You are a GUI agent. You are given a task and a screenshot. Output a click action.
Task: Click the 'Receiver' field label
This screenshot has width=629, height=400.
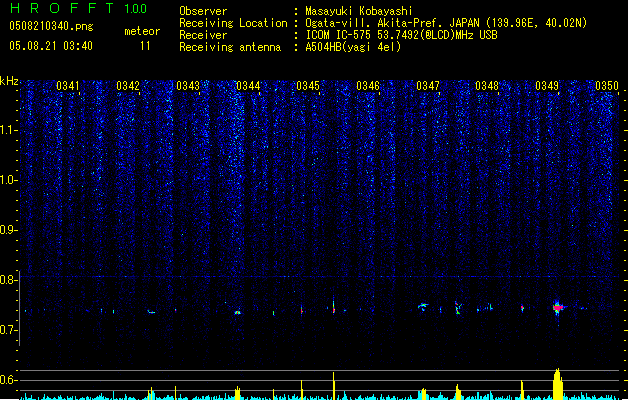(x=203, y=35)
